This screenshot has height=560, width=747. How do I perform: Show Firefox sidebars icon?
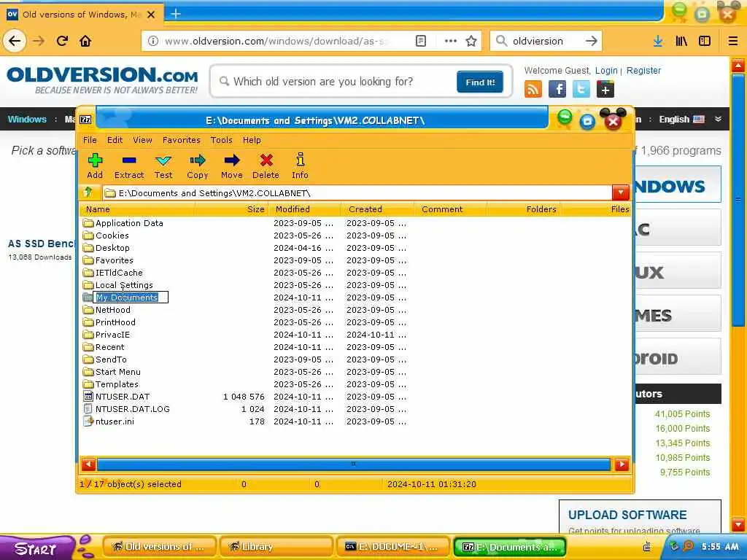point(705,41)
